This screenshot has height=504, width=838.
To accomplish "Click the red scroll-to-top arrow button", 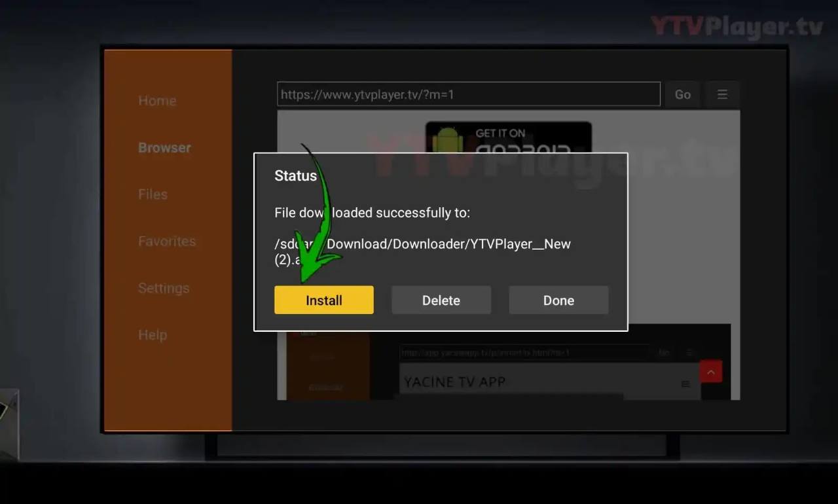I will coord(710,372).
